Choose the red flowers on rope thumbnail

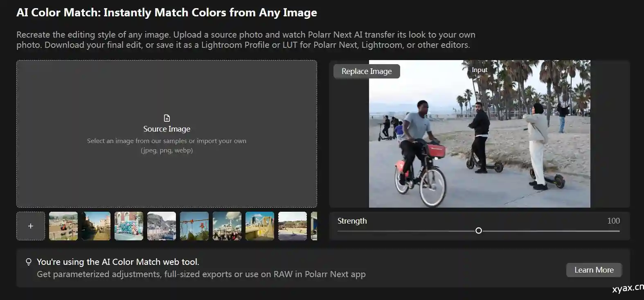tap(194, 226)
